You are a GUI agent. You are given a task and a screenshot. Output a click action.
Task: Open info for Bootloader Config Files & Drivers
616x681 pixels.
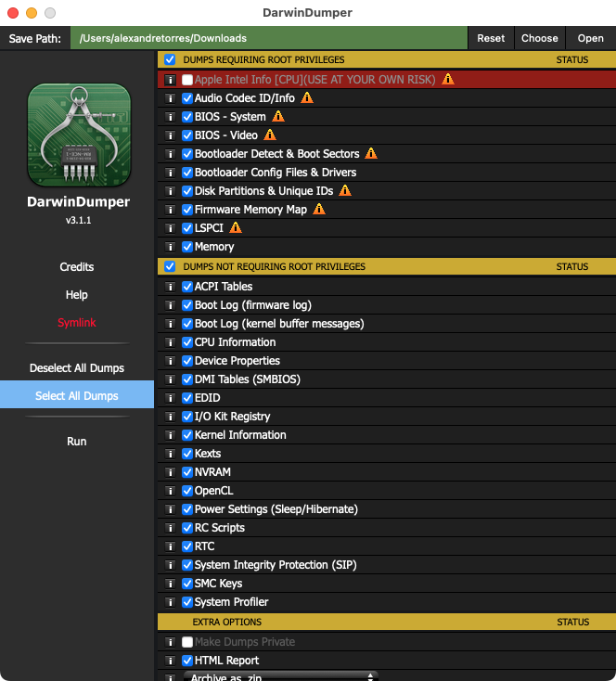(x=171, y=173)
